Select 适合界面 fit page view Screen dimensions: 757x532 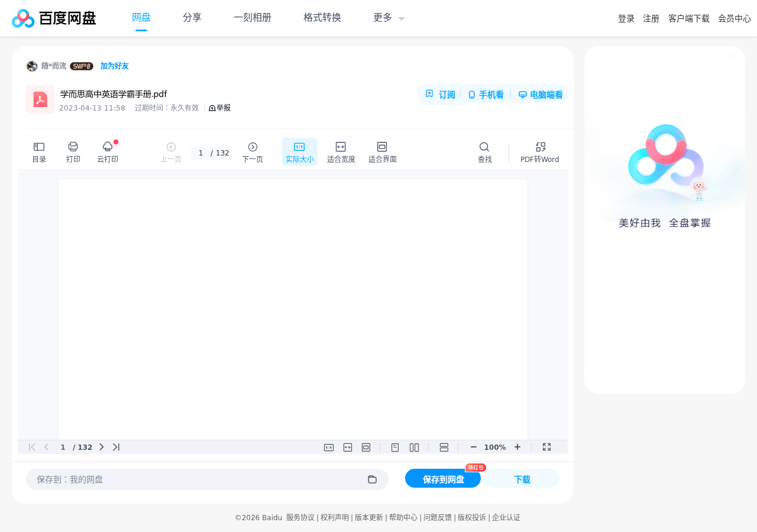click(382, 153)
